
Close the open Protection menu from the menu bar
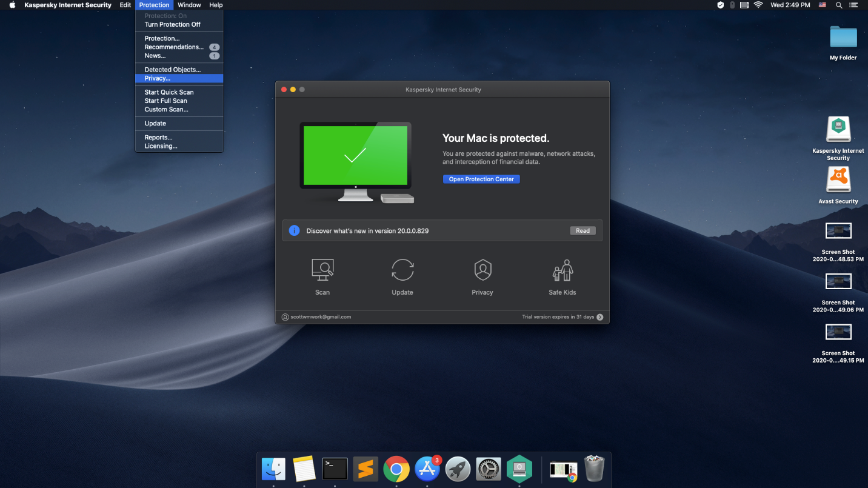[154, 5]
